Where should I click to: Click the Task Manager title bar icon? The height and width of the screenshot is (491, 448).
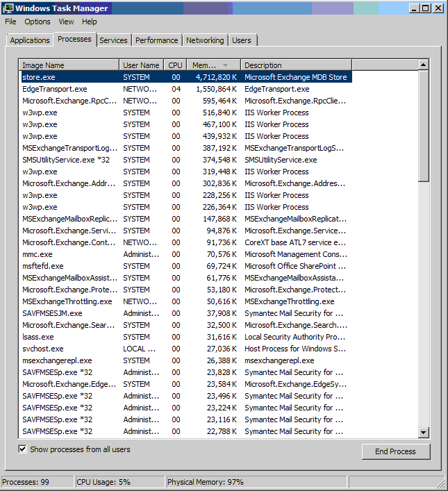tap(8, 8)
